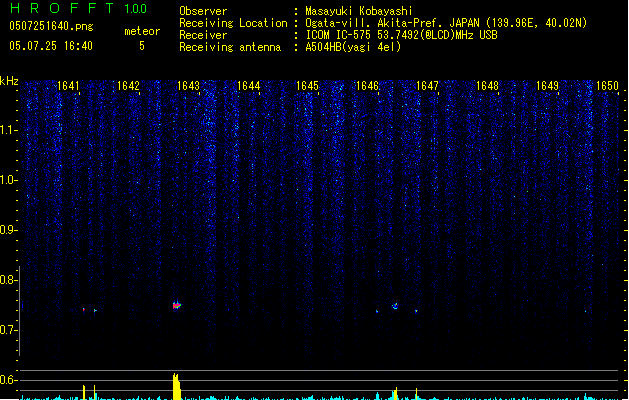Screen dimensions: 629x400
Task: Click the Observer label
Action: (203, 11)
